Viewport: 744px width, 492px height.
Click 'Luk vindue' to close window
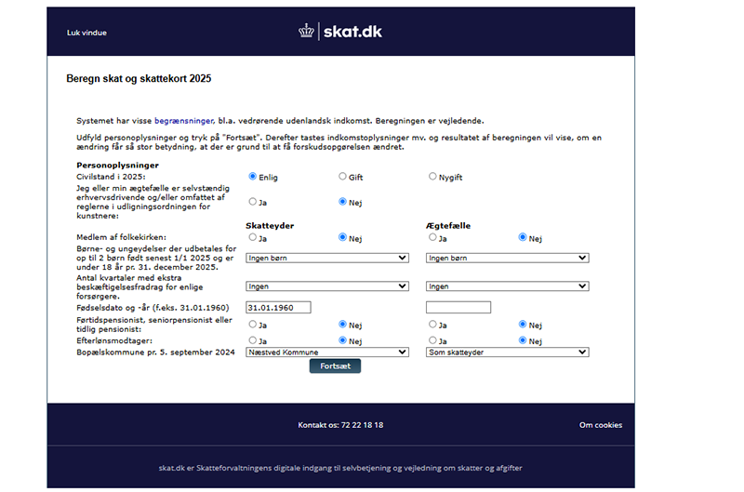pyautogui.click(x=86, y=32)
